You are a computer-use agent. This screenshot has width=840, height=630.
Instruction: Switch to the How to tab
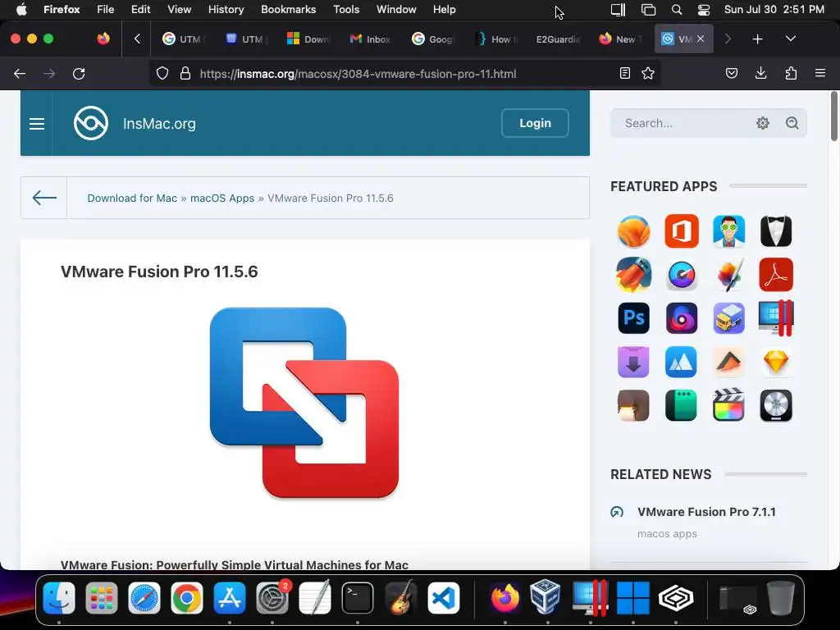click(496, 39)
